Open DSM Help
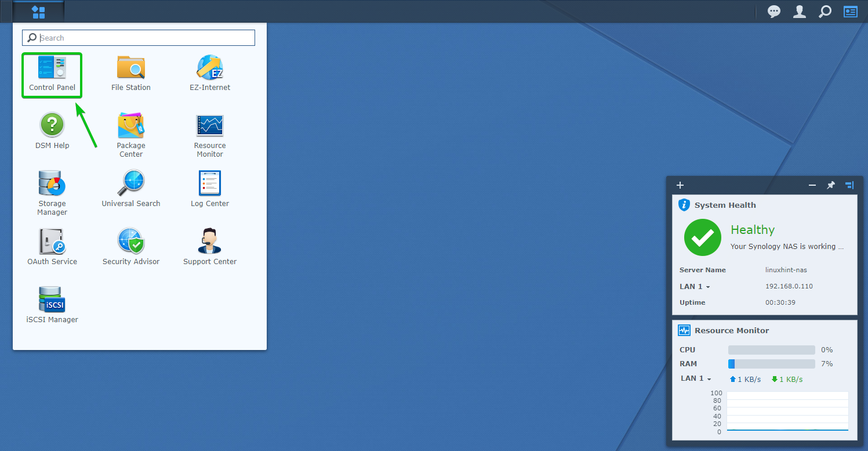Image resolution: width=868 pixels, height=451 pixels. pos(52,132)
